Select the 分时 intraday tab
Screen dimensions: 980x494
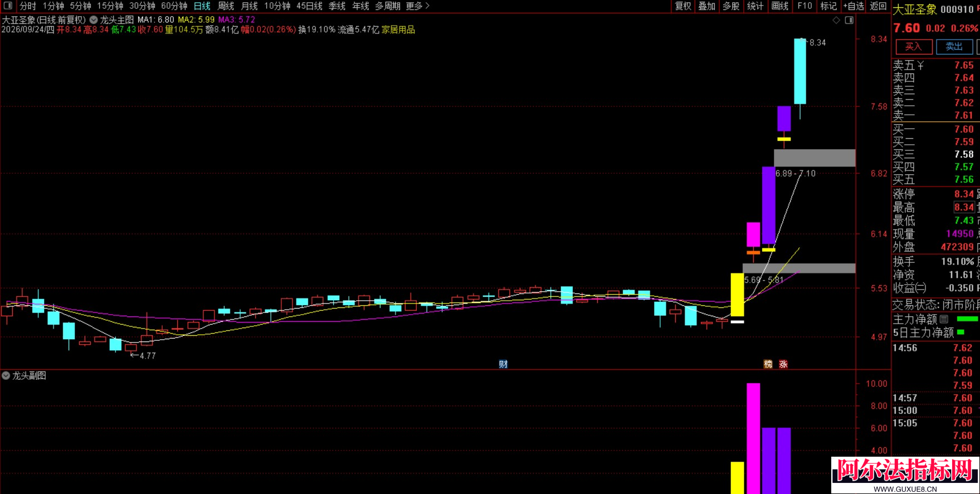28,6
